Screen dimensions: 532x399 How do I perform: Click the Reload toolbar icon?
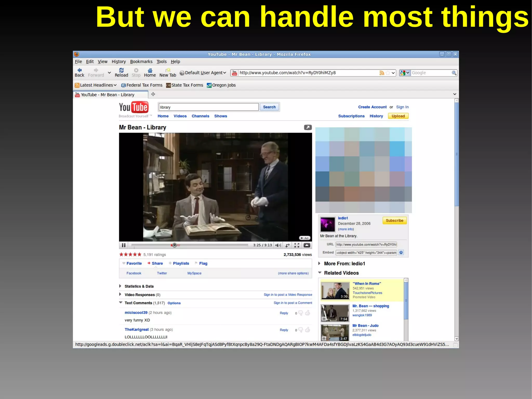tap(121, 70)
